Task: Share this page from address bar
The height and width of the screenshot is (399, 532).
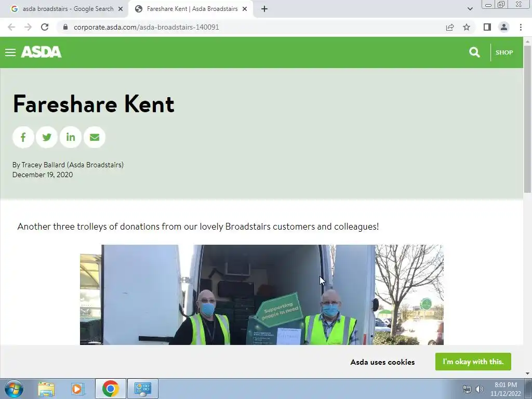Action: [450, 27]
